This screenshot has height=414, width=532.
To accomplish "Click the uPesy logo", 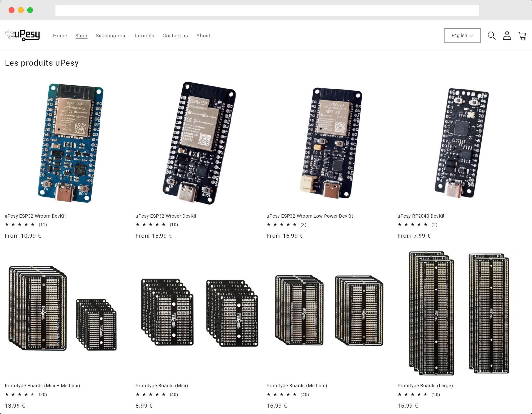I will pyautogui.click(x=22, y=35).
